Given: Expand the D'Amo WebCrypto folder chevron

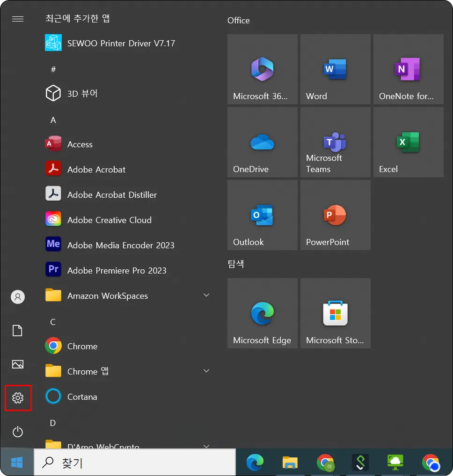Looking at the screenshot, I should click(206, 446).
